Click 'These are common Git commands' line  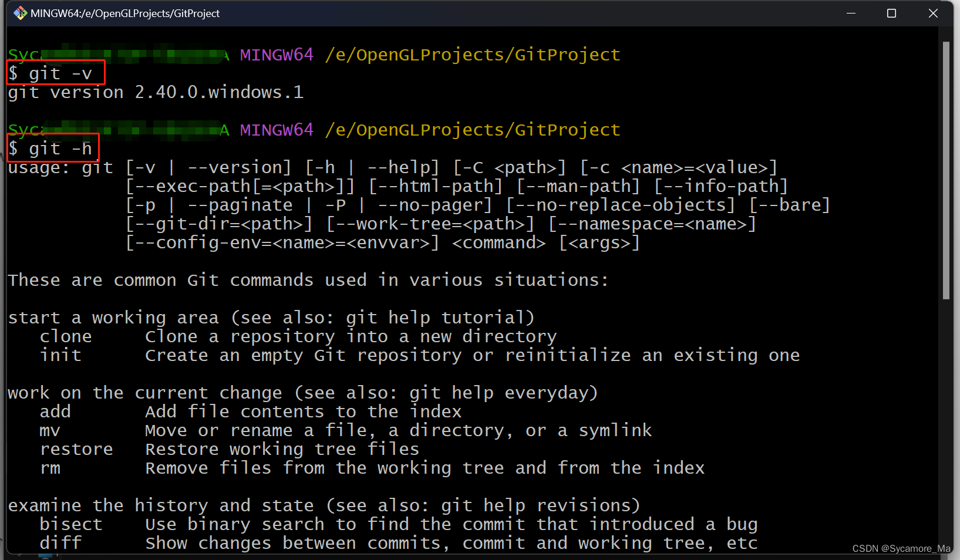(x=308, y=280)
